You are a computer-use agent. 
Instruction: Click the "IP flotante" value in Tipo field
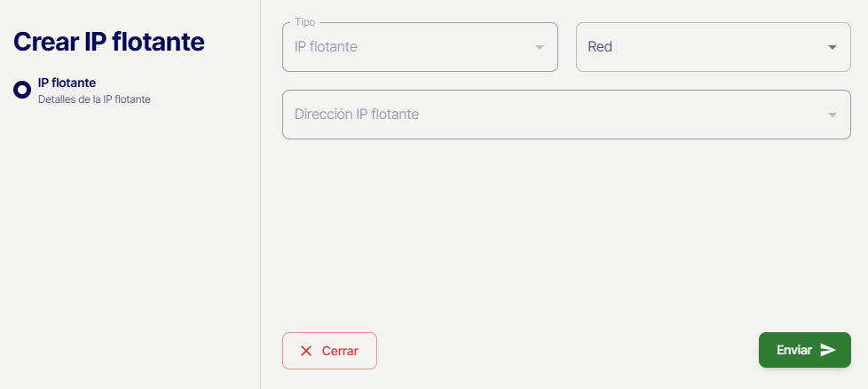click(326, 47)
